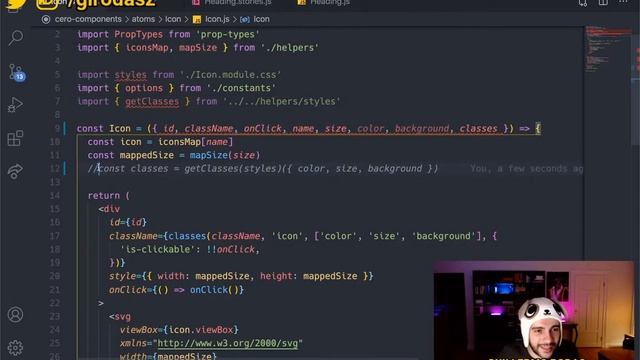Screen dimensions: 640x360
Task: Open cero-components breadcrumb dropdown
Action: [x=88, y=19]
